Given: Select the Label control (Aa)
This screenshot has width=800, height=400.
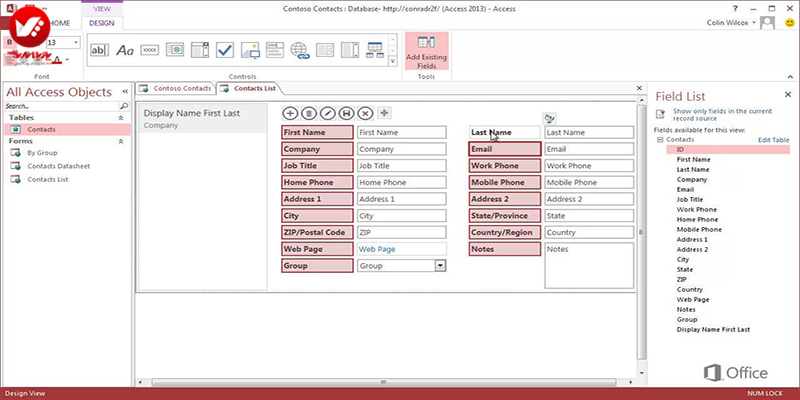Looking at the screenshot, I should click(x=124, y=50).
